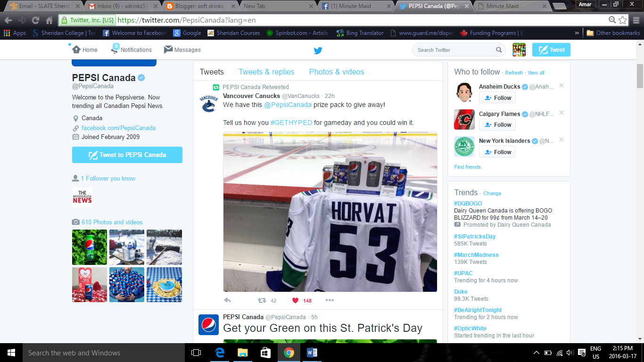The height and width of the screenshot is (362, 644).
Task: Click the Tweet compose button in header
Action: pos(551,49)
